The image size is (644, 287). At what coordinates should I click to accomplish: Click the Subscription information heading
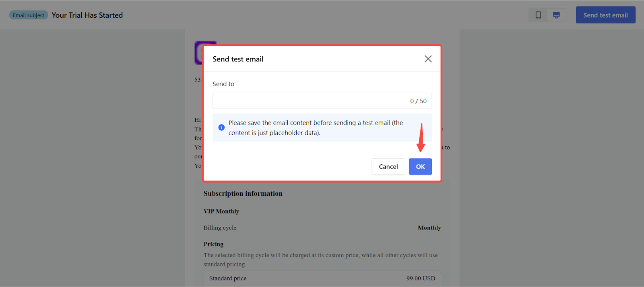(243, 193)
